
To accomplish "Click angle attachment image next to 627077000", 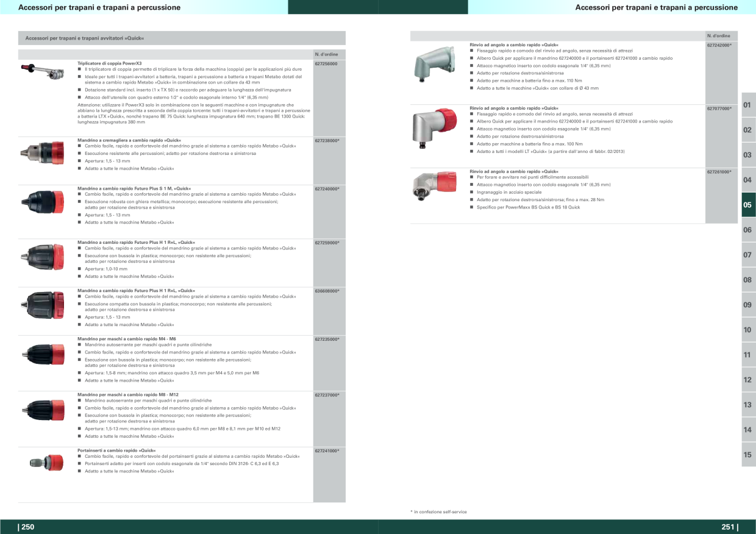I will (x=435, y=128).
